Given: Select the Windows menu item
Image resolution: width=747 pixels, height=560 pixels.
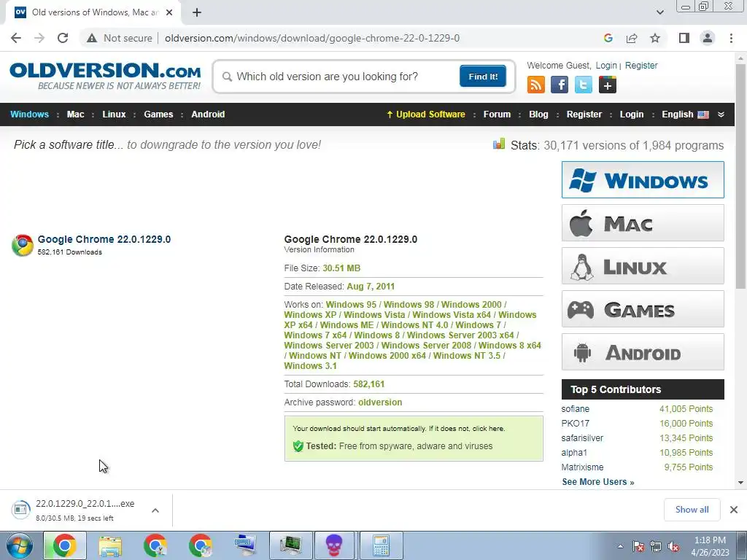Looking at the screenshot, I should 29,114.
